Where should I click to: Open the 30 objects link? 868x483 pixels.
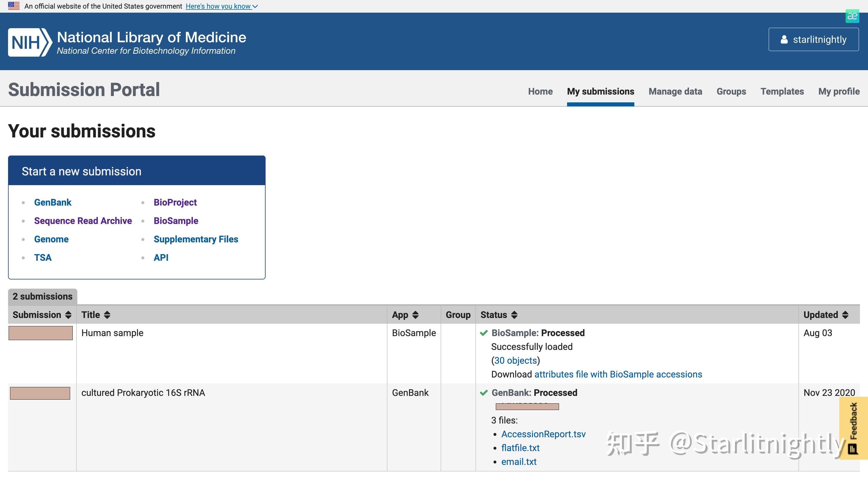pos(515,360)
